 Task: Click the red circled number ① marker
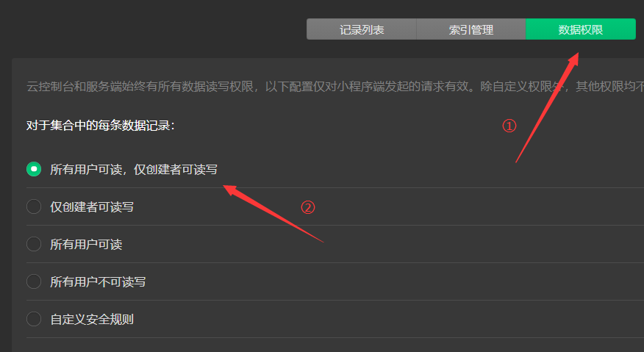[509, 126]
